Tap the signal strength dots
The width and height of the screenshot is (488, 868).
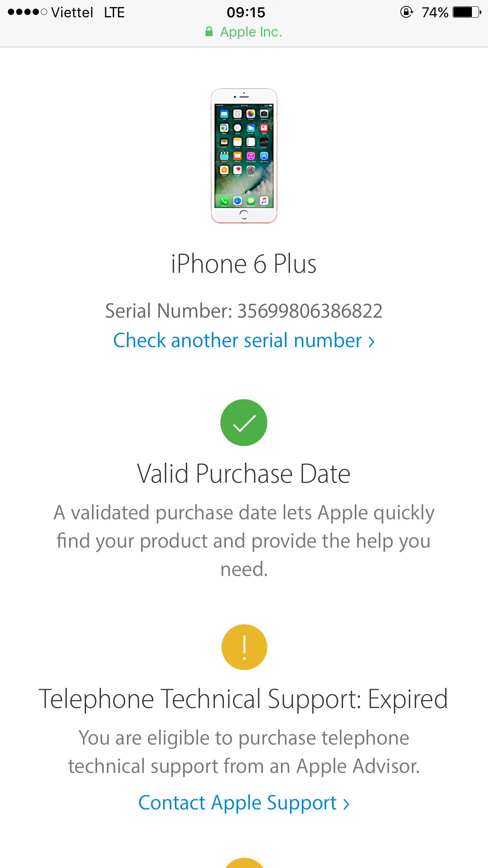28,12
